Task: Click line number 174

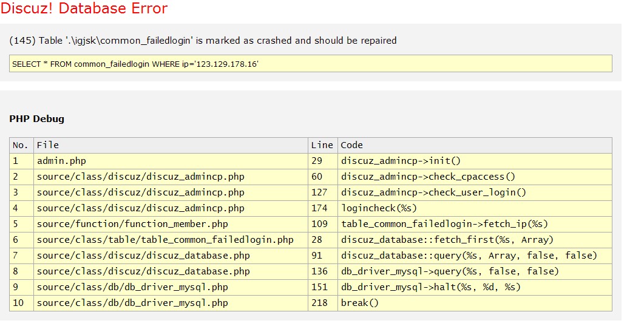Action: (322, 208)
